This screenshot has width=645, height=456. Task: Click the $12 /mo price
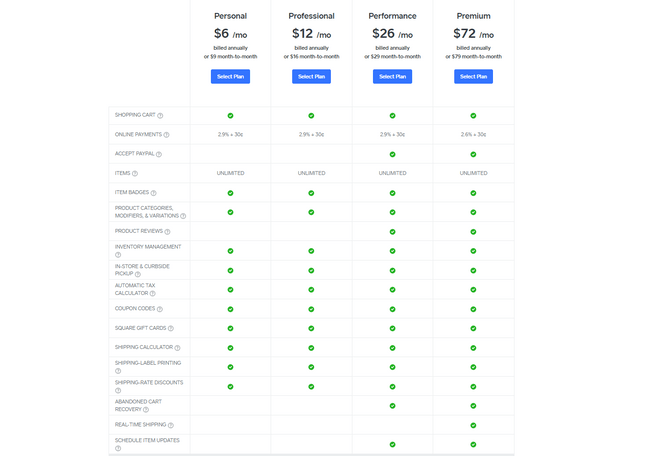tap(311, 33)
